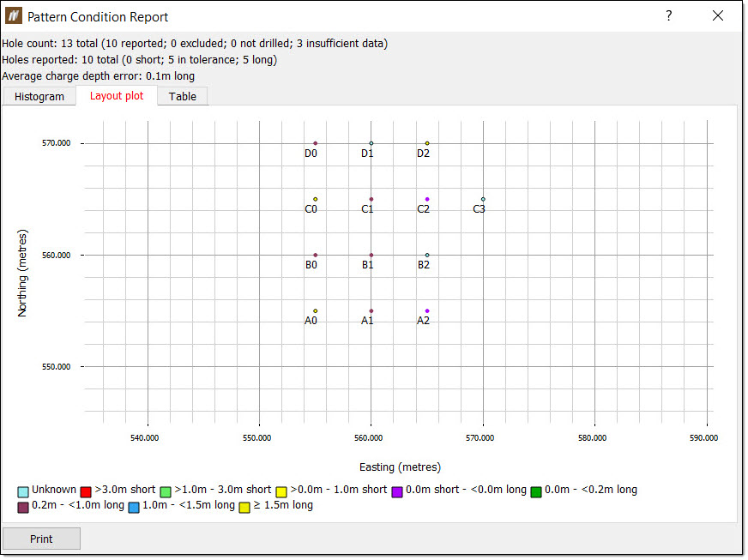Select hole B2 marker on plot
Screen dimensions: 748x560
click(427, 256)
